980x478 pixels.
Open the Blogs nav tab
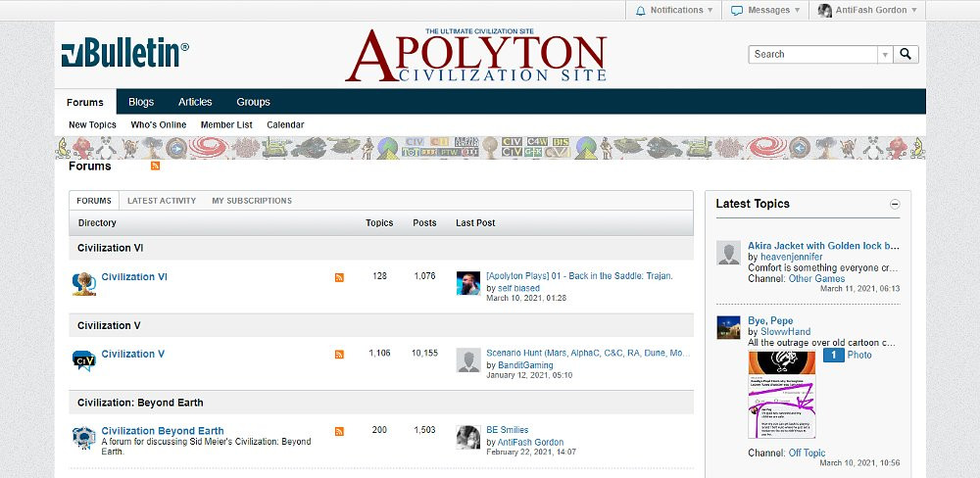tap(141, 102)
